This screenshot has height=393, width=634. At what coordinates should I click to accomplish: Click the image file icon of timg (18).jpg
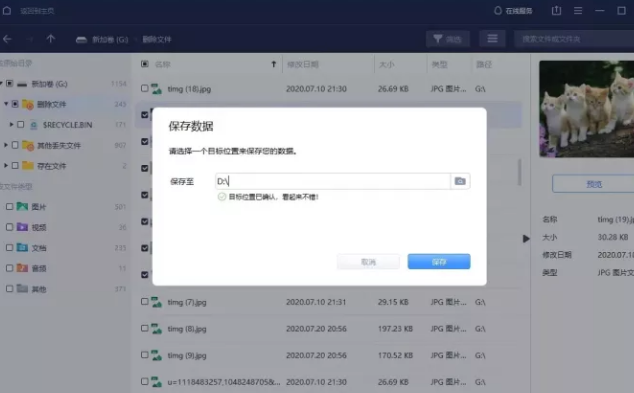(x=156, y=89)
